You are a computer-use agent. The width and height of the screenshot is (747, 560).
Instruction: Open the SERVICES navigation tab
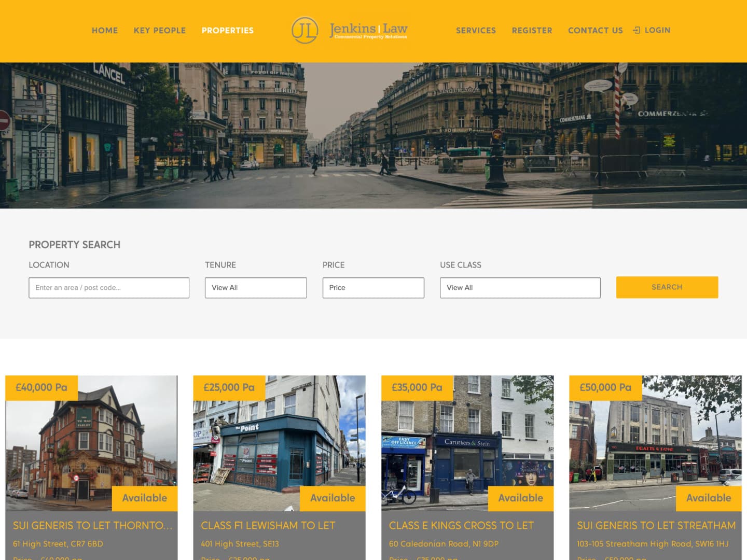click(475, 31)
